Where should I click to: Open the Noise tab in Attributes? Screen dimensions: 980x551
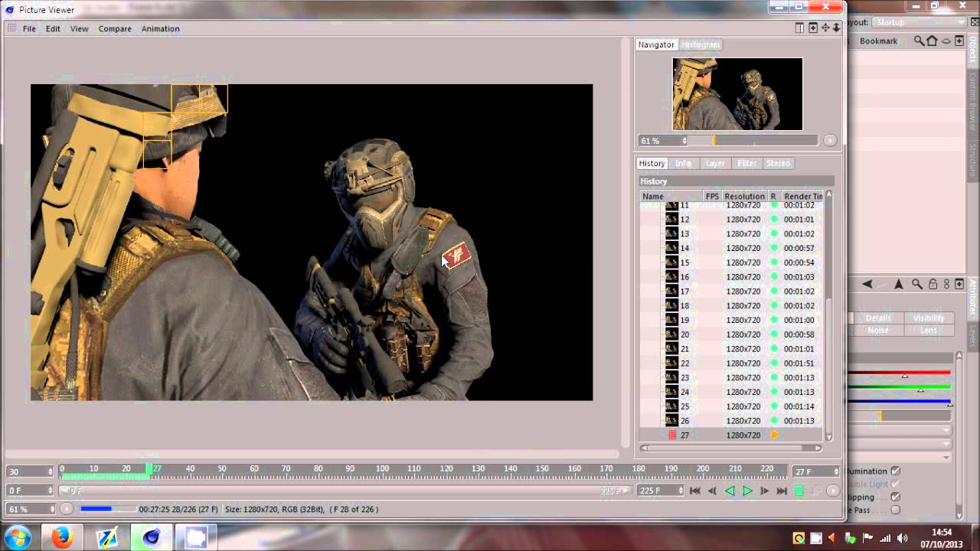pyautogui.click(x=878, y=331)
